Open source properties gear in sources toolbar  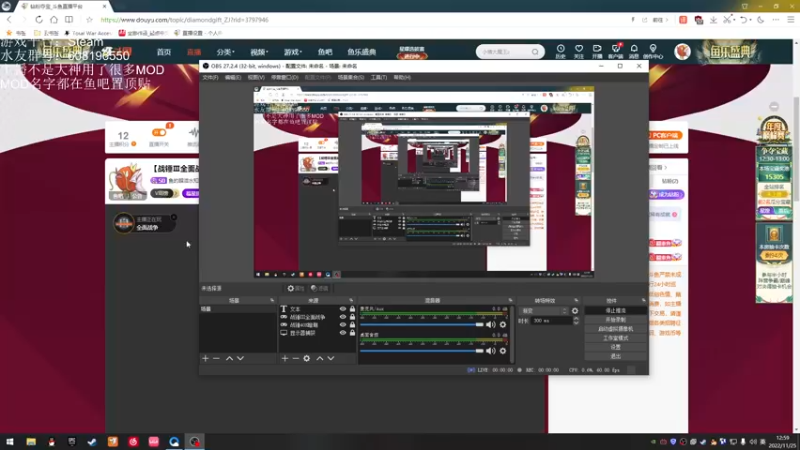pos(307,359)
